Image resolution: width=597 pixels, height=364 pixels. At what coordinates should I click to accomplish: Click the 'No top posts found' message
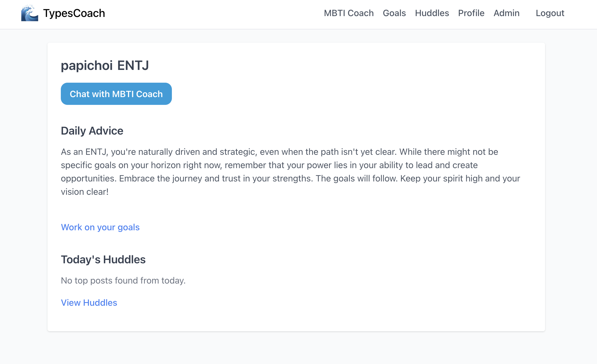click(123, 280)
